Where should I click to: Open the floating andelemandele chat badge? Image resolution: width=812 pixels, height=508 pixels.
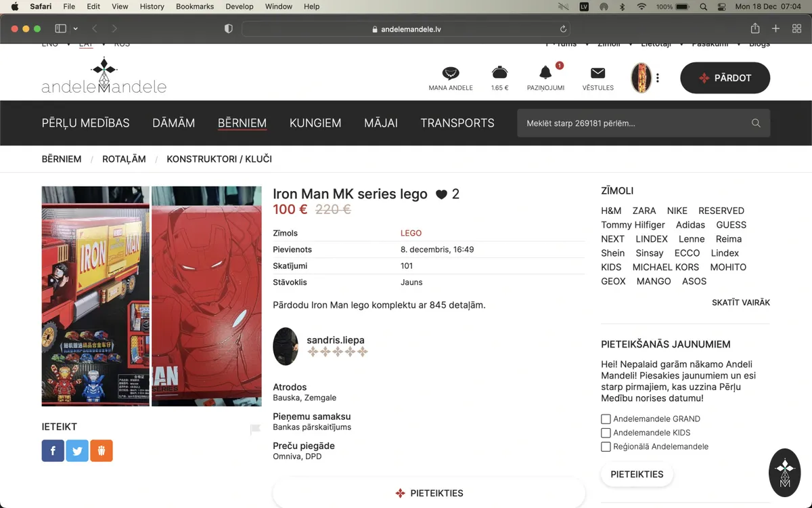coord(785,473)
